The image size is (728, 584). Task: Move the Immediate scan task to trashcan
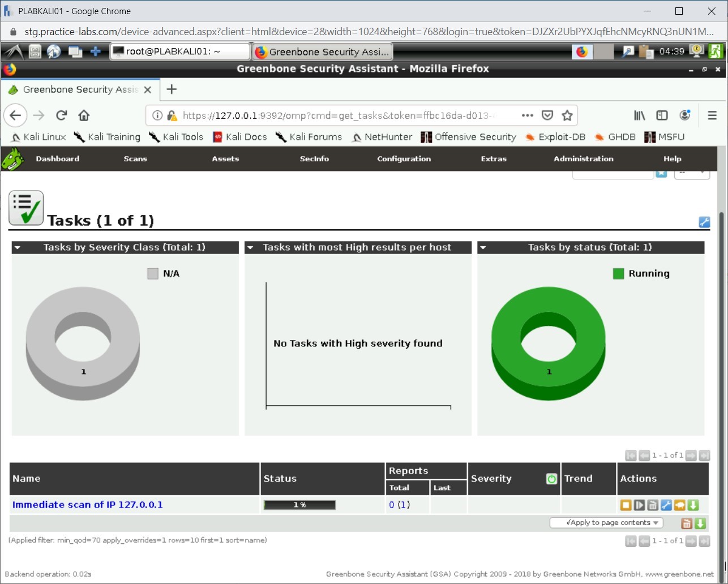(x=653, y=505)
